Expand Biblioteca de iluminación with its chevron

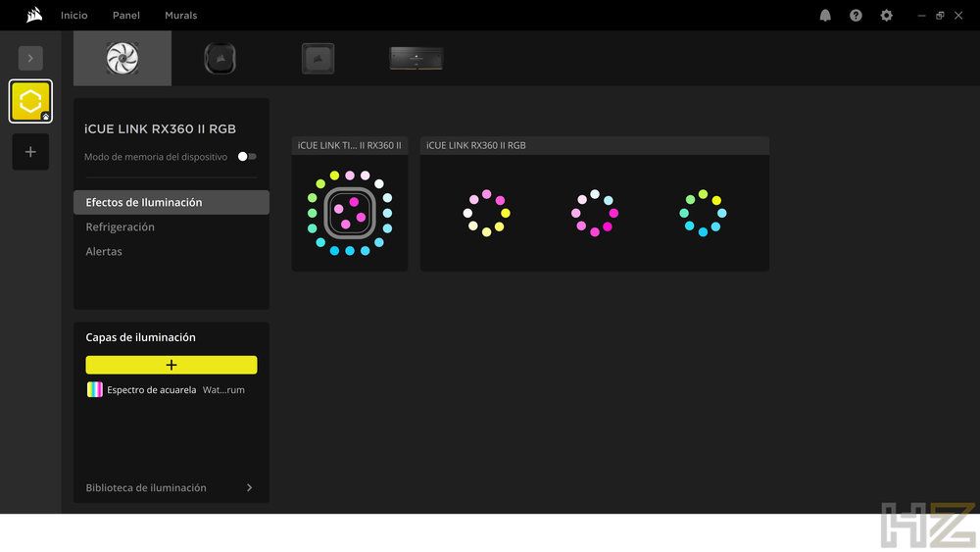249,487
